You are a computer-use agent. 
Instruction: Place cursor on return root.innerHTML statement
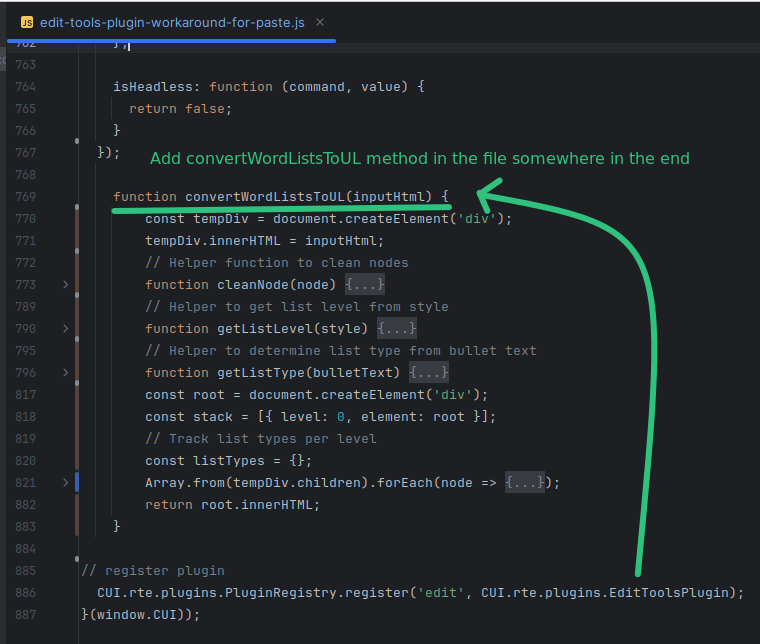(232, 505)
